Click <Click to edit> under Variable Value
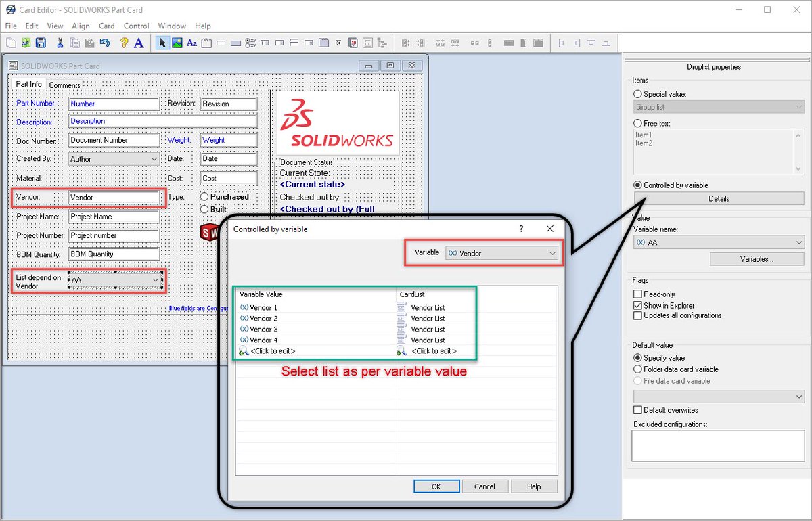The width and height of the screenshot is (812, 521). (273, 351)
